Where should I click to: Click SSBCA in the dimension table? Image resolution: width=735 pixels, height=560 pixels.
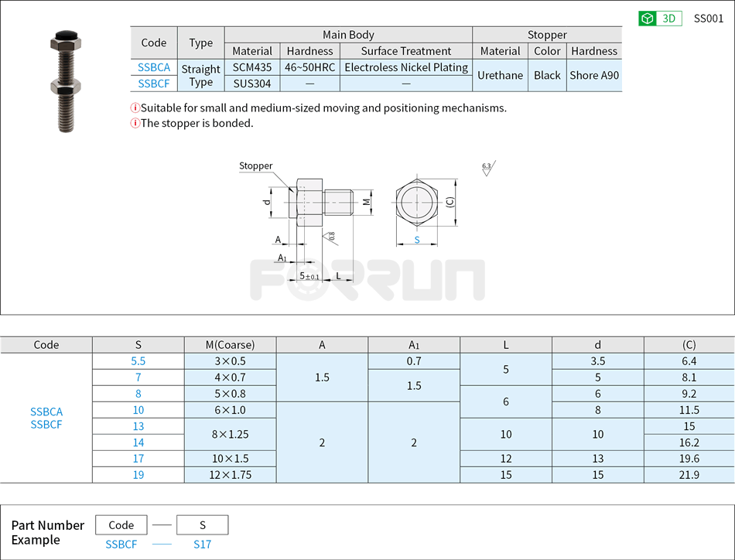pos(46,412)
